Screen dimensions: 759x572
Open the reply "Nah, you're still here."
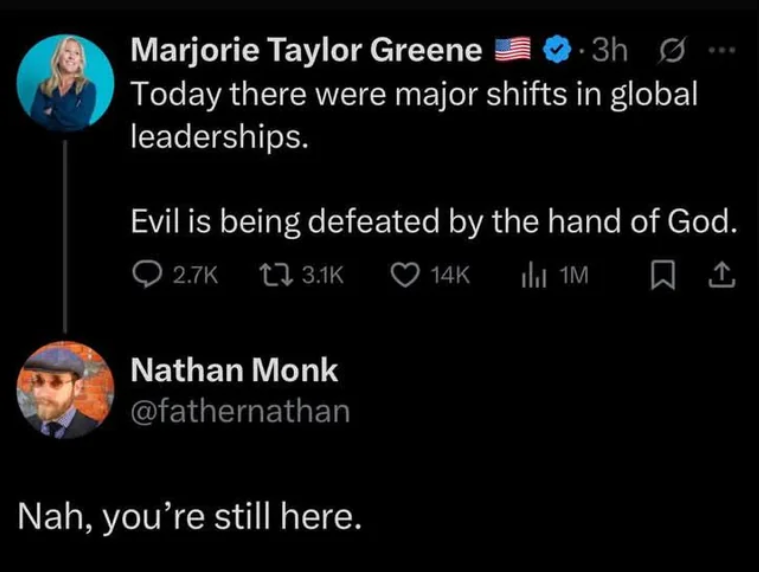(x=190, y=518)
